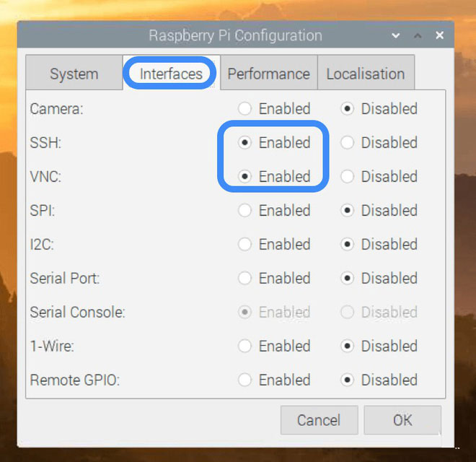Select the SSH Enabled radio button
The height and width of the screenshot is (462, 476).
[245, 143]
